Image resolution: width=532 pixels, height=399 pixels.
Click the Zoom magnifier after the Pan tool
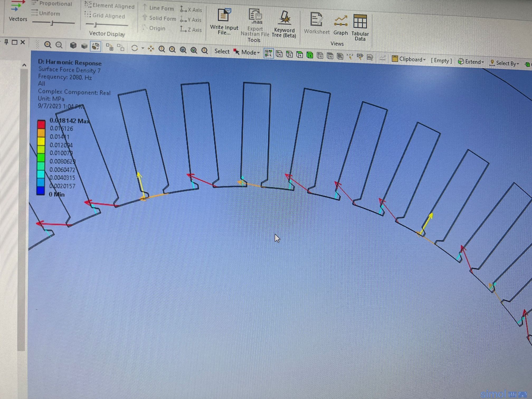pos(162,49)
